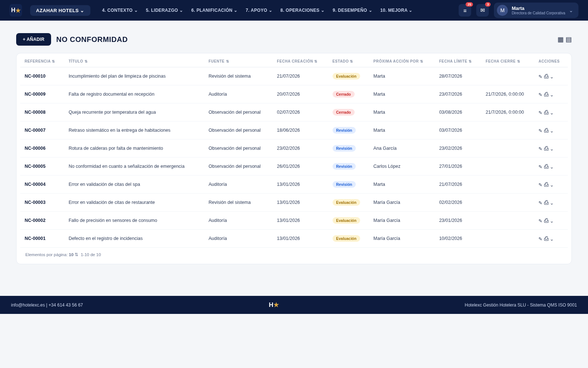Click the H-star logo in the top bar
The width and height of the screenshot is (588, 368).
pos(16,10)
